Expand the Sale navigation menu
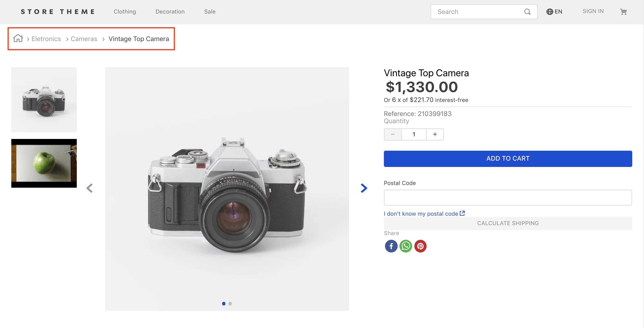 tap(209, 11)
